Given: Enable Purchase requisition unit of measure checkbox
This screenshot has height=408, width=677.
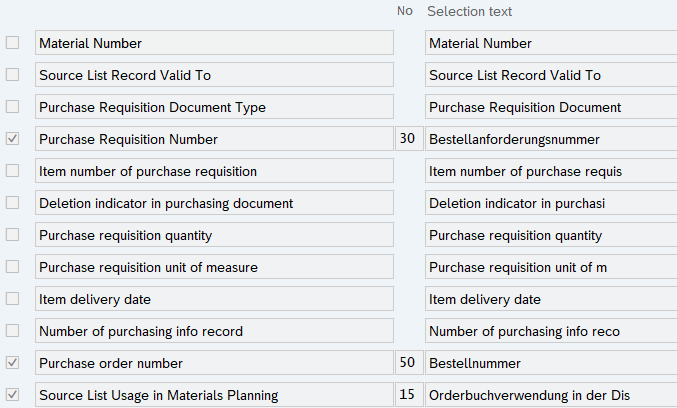Looking at the screenshot, I should [x=12, y=267].
